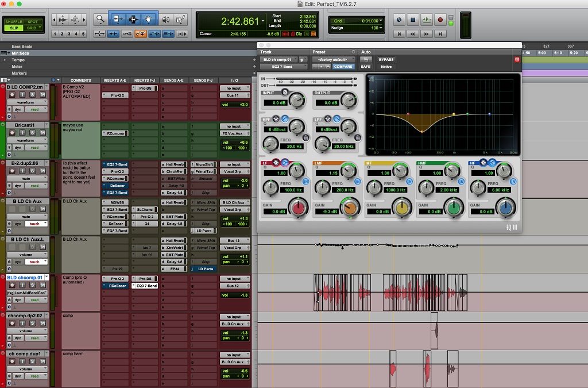Select SLIP edit mode

(14, 28)
